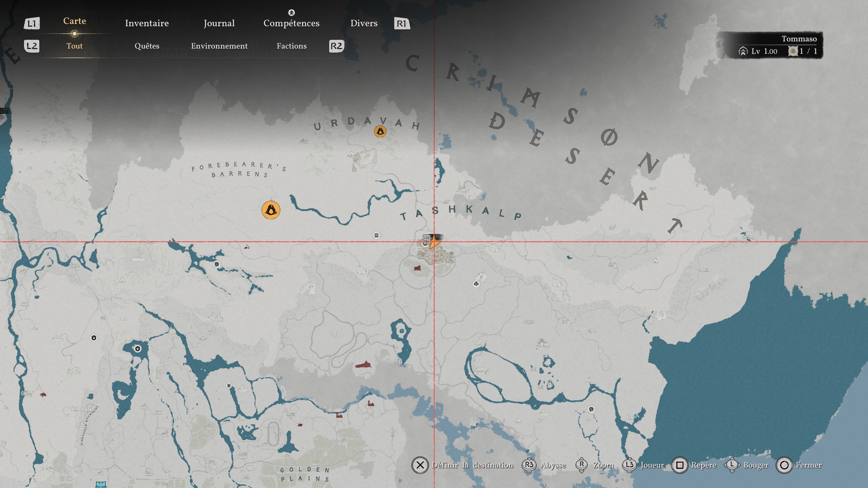The height and width of the screenshot is (488, 868).
Task: Click the R stick zoom icon
Action: [582, 465]
